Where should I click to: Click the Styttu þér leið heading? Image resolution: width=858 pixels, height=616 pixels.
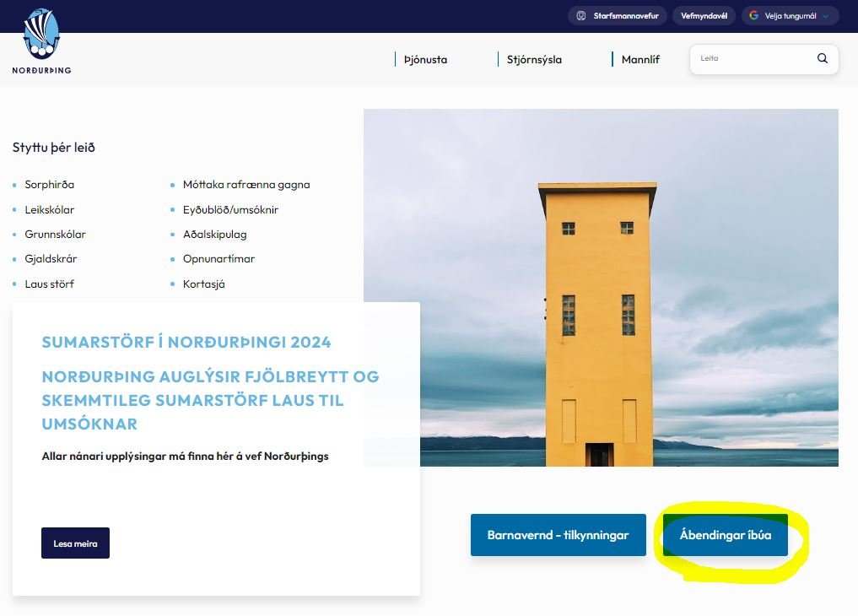(54, 148)
